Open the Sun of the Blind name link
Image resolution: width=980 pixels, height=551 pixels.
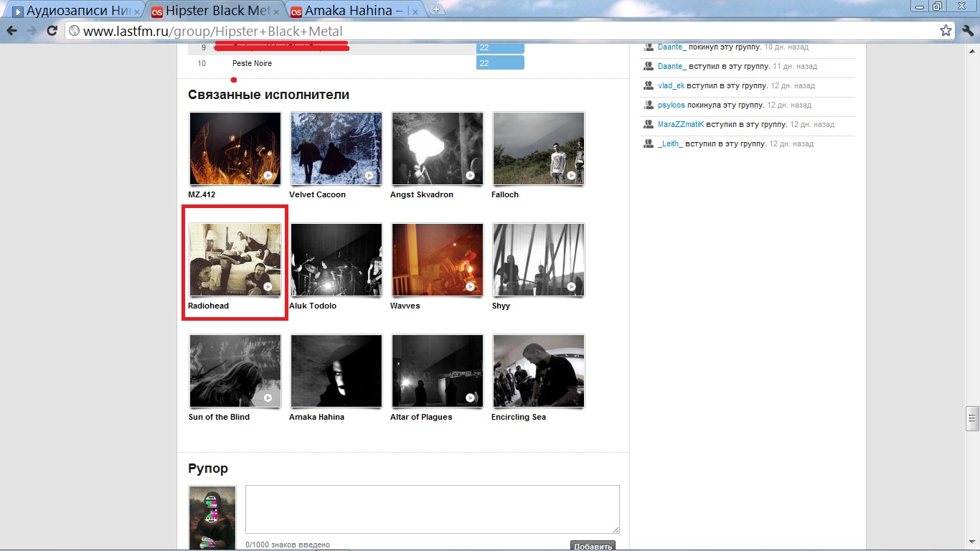pos(219,417)
